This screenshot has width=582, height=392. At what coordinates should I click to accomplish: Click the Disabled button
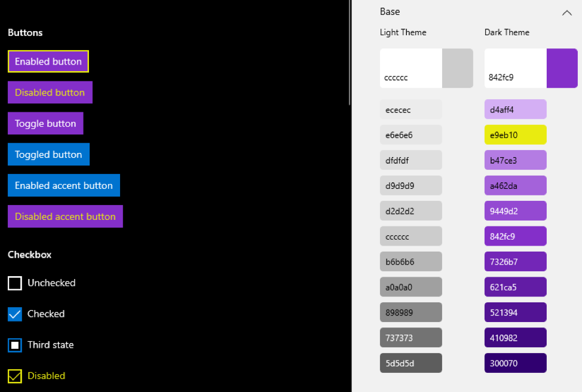tap(50, 93)
